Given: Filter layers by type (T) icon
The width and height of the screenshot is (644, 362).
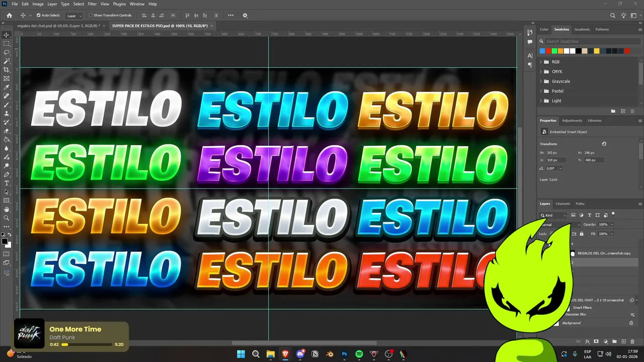Looking at the screenshot, I should [589, 215].
